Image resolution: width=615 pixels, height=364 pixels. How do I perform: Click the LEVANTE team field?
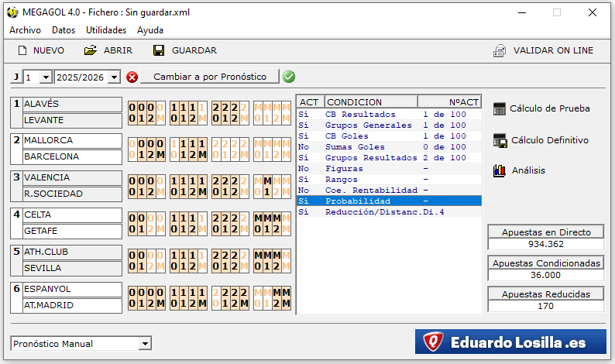[72, 120]
